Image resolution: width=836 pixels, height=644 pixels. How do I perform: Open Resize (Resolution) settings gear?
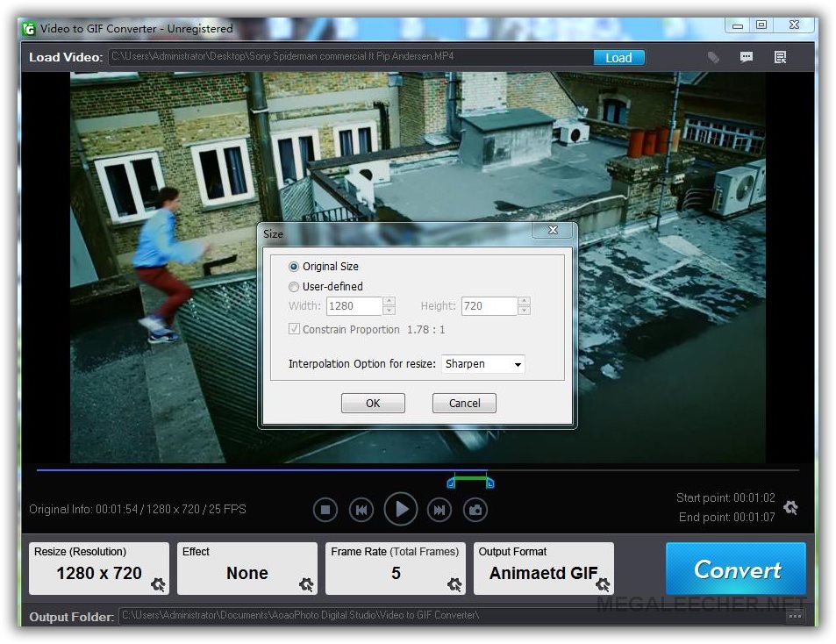tap(158, 585)
